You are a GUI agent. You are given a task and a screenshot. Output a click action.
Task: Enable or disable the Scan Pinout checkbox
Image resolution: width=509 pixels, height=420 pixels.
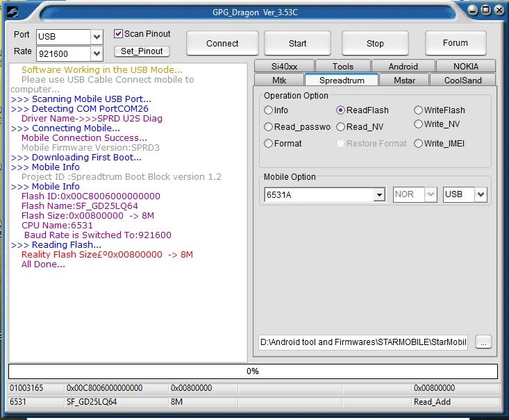pyautogui.click(x=119, y=34)
